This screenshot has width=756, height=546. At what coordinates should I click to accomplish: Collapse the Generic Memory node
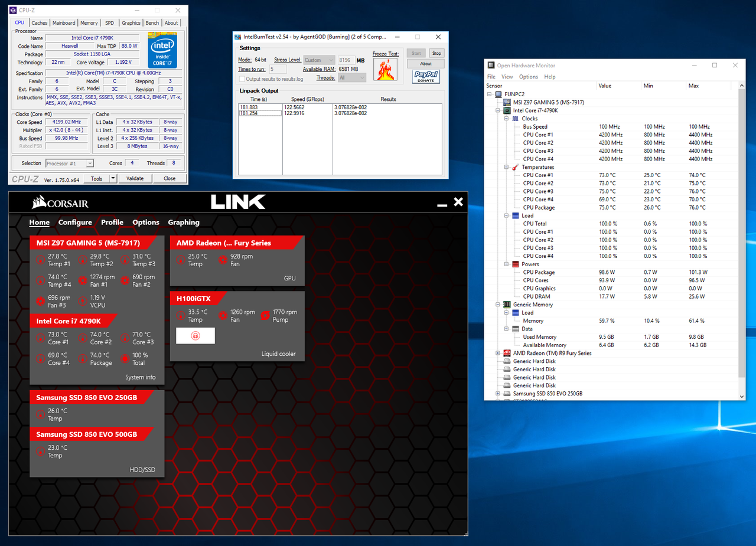(x=498, y=305)
